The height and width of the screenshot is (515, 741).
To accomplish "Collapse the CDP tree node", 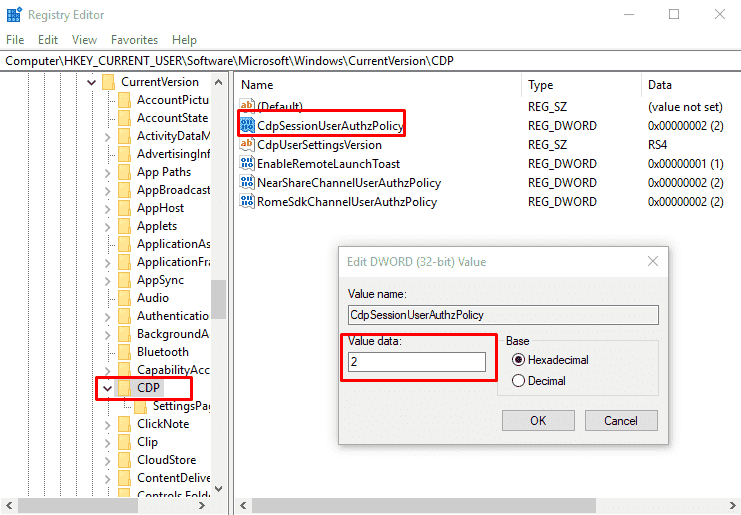I will click(x=108, y=388).
